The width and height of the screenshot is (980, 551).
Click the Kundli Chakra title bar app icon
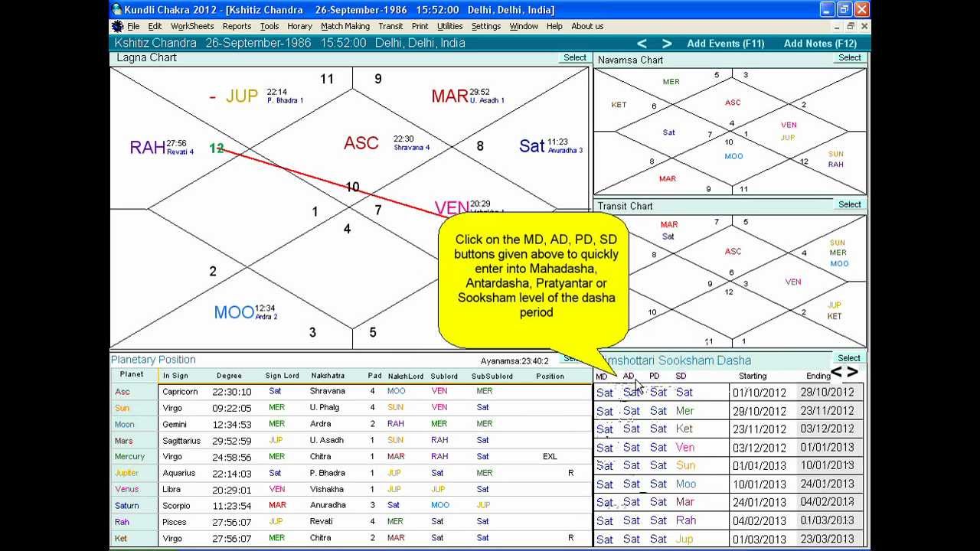pos(117,10)
